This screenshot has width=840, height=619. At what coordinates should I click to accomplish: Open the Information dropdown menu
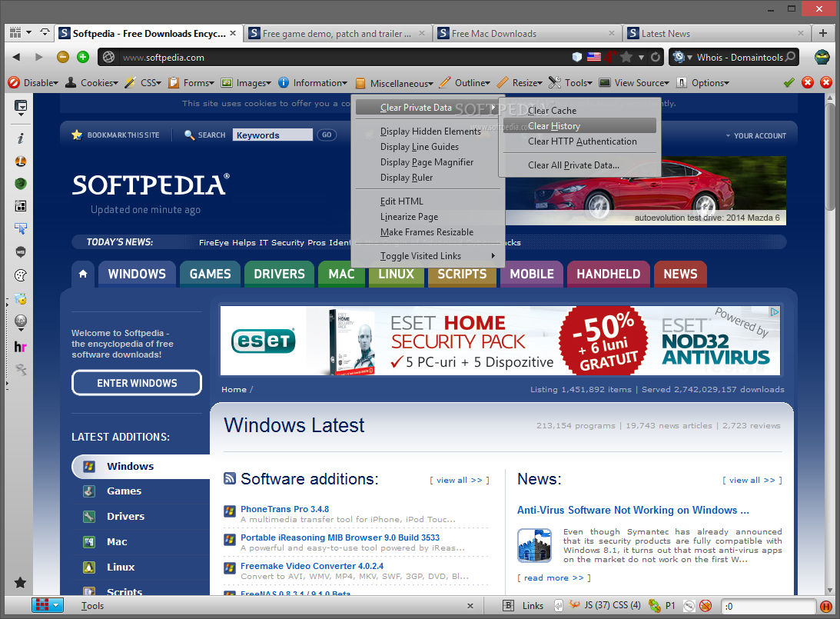pos(313,82)
